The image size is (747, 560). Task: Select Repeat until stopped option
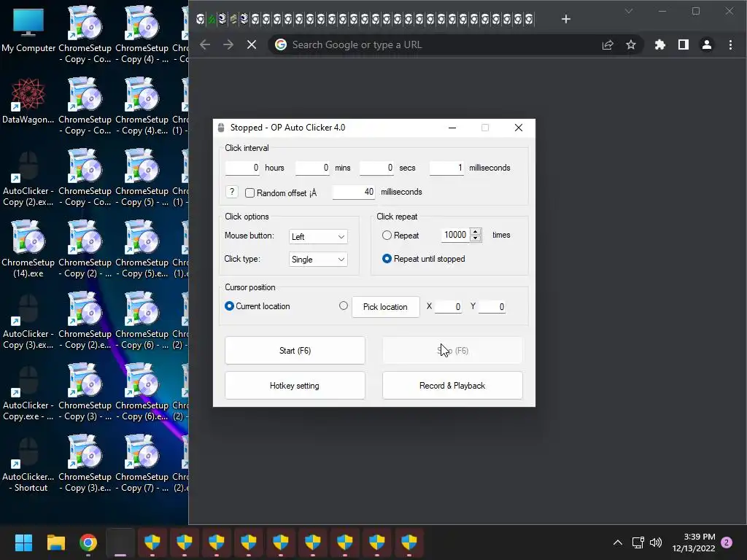tap(387, 259)
